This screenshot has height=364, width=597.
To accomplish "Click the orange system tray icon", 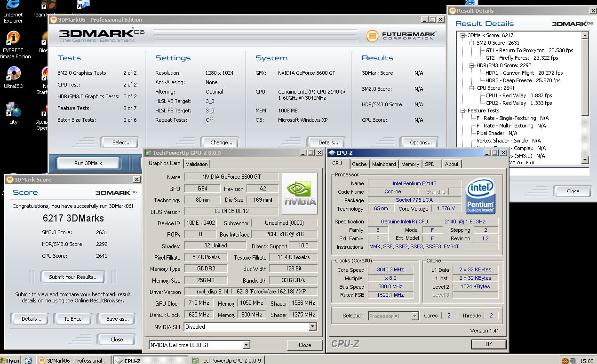I will 565,361.
